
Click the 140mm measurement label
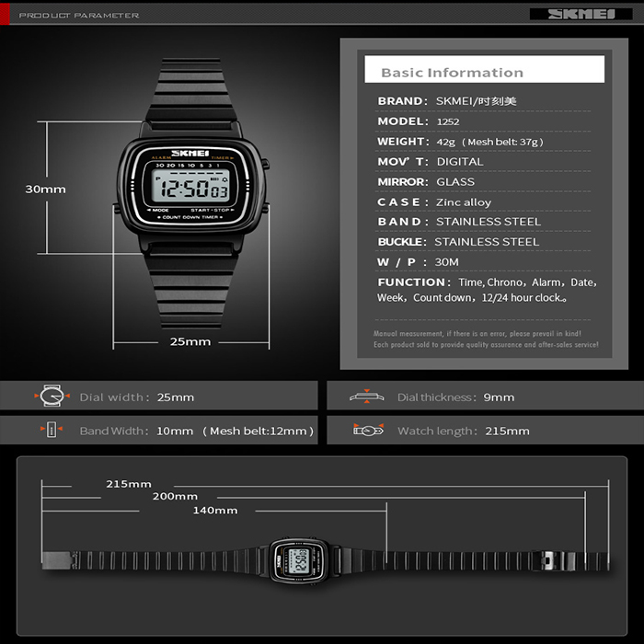215,511
